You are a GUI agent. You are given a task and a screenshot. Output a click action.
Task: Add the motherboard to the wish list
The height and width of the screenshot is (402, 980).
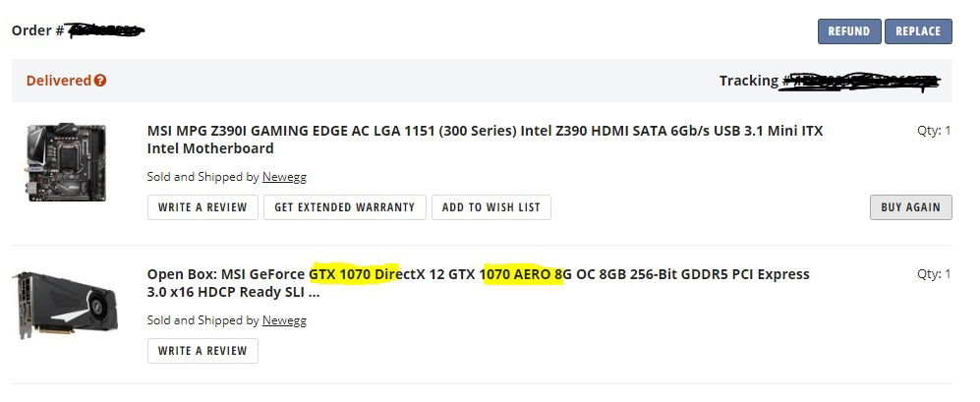490,207
